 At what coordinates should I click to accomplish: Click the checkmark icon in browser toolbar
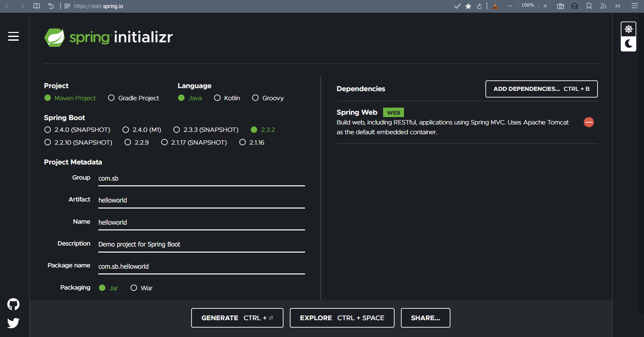pos(457,6)
